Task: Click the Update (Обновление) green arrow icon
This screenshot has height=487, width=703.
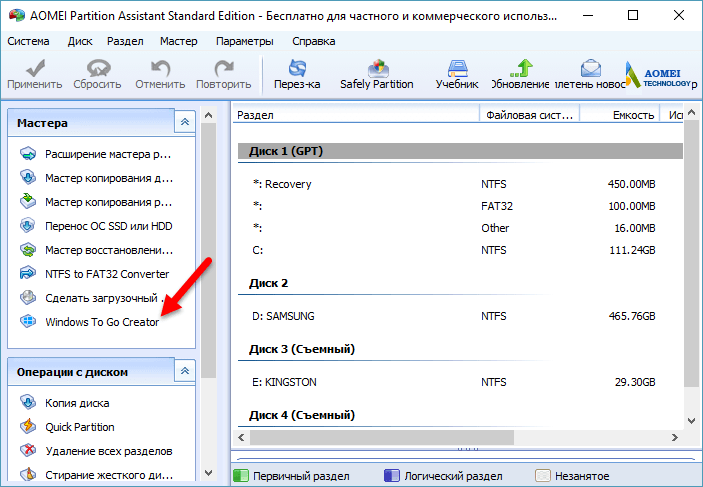Action: point(521,68)
